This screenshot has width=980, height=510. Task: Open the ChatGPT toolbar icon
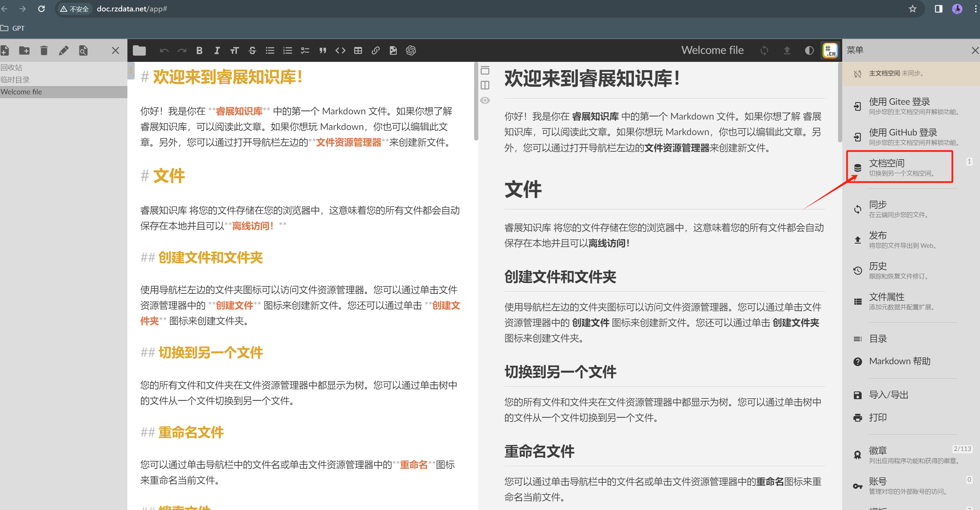click(x=411, y=50)
